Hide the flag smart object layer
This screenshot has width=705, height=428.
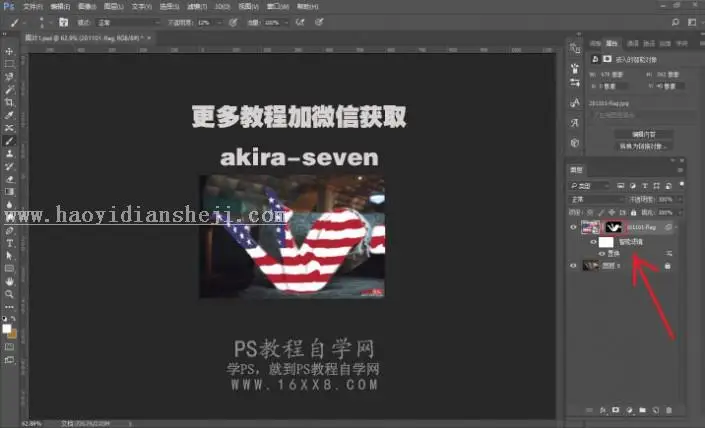click(573, 227)
